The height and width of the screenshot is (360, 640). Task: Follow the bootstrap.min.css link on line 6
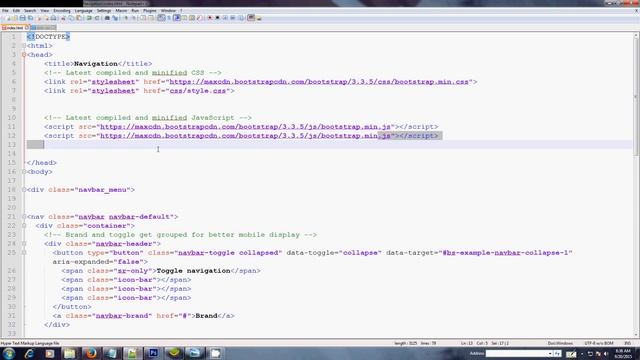click(x=319, y=82)
